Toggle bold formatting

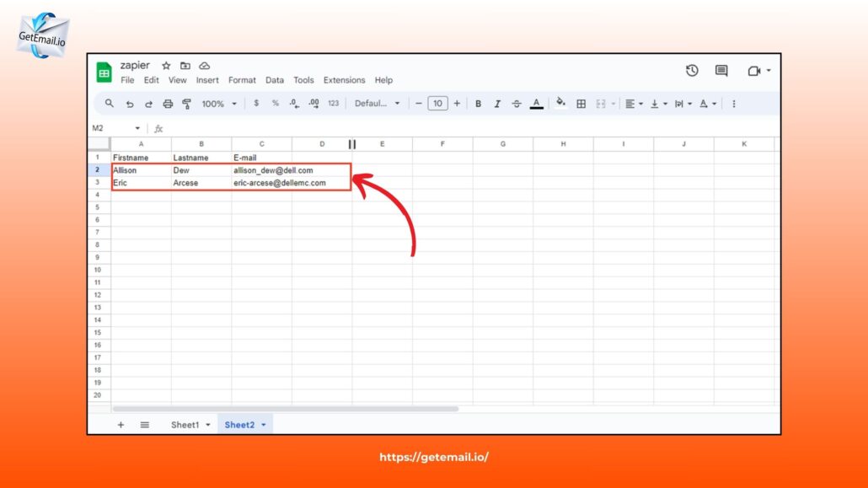[478, 103]
